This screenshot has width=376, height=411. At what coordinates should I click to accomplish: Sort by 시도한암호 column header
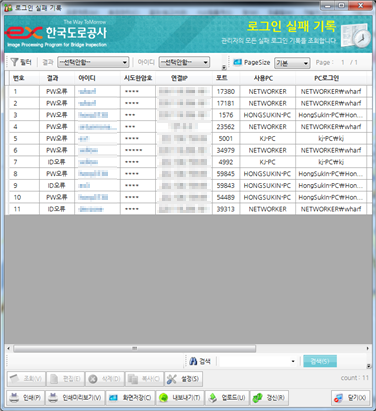point(138,78)
